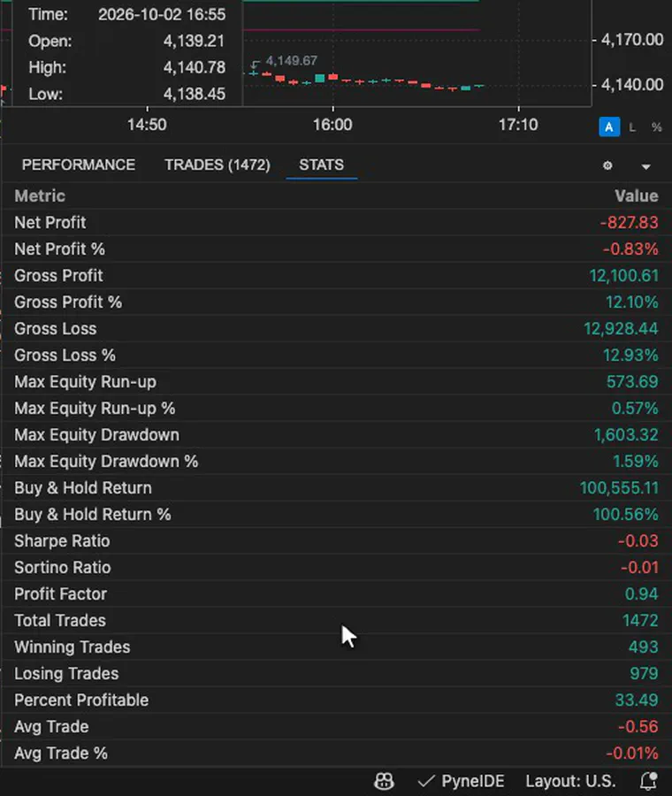The image size is (672, 796).
Task: Click the Max Equity Drawdown % label
Action: (106, 462)
